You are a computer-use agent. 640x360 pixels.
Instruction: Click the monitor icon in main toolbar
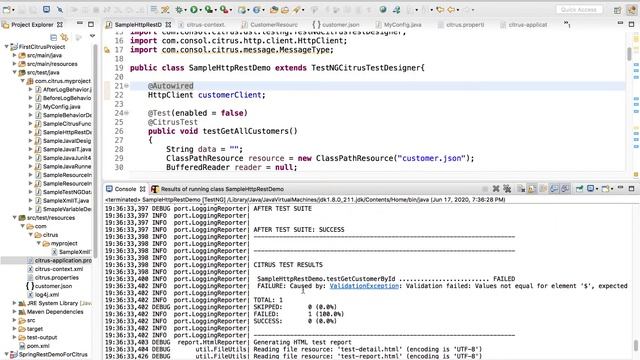click(47, 9)
